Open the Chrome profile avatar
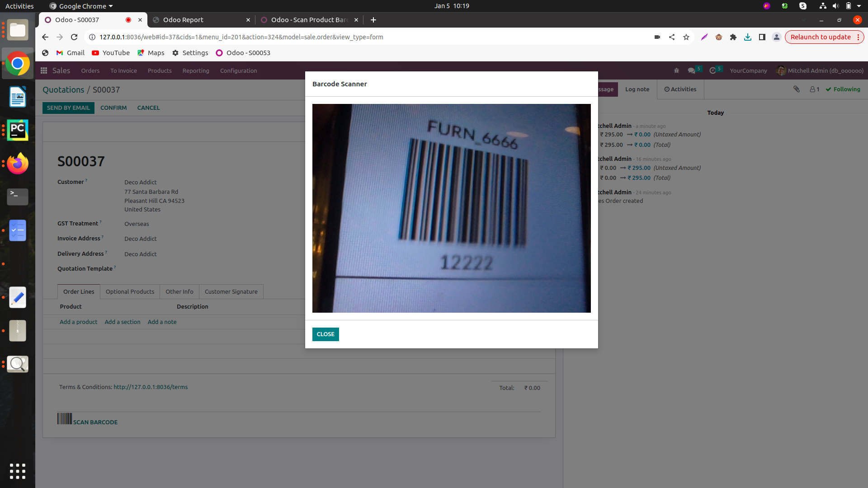The image size is (868, 488). 777,37
